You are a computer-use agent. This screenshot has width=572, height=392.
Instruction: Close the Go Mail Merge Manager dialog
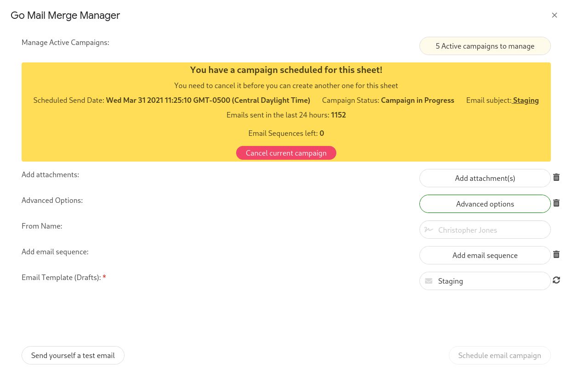coord(555,15)
